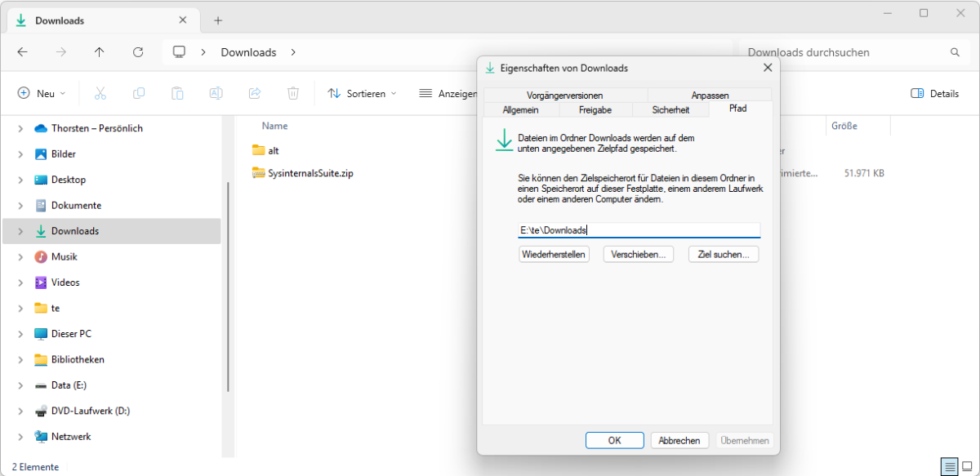Click the Share icon in toolbar
980x476 pixels.
(254, 94)
